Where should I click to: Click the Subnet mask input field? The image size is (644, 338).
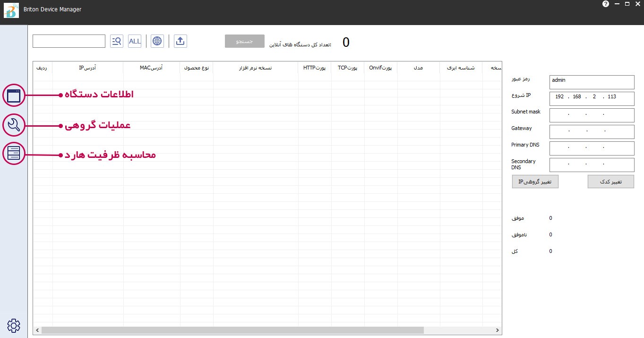(x=592, y=115)
